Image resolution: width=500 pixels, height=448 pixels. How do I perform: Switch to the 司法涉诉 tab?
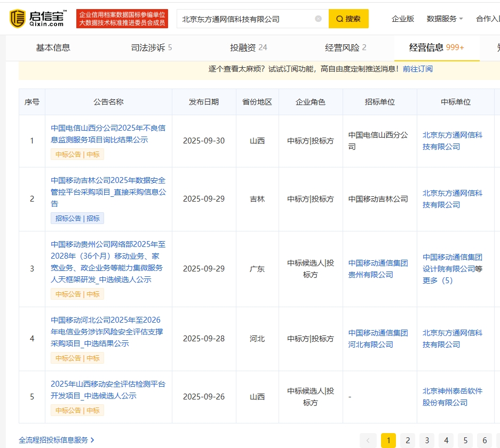tap(152, 47)
